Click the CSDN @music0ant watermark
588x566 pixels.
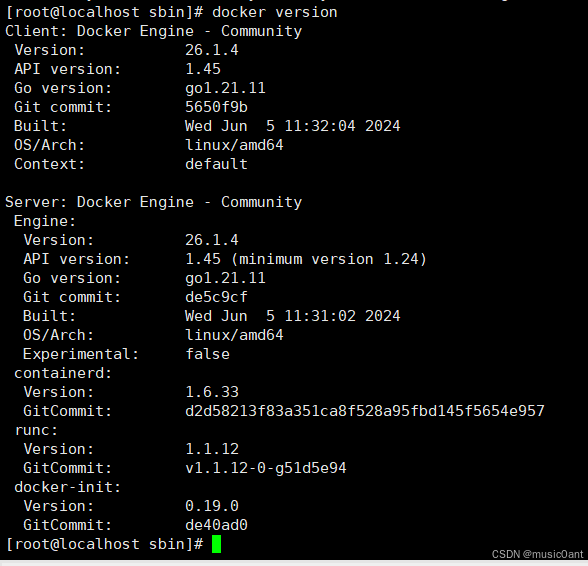click(537, 554)
